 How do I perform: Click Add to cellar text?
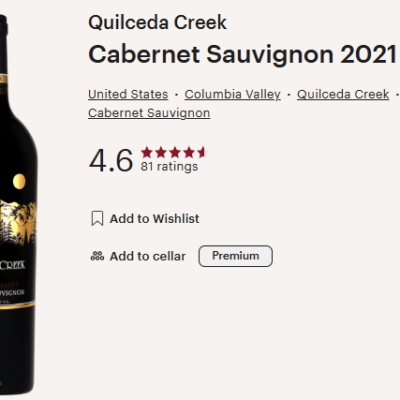click(x=148, y=256)
